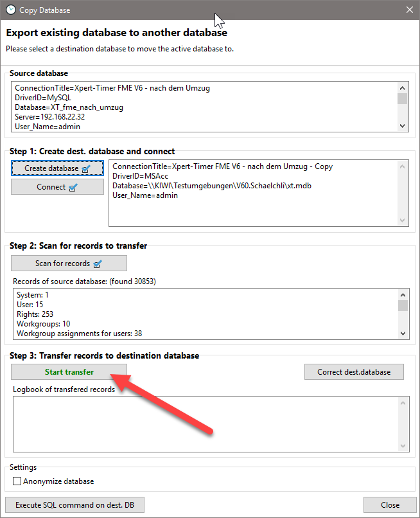This screenshot has height=518, width=420.
Task: Select the Server=192.168.22.32 line
Action: coord(50,117)
